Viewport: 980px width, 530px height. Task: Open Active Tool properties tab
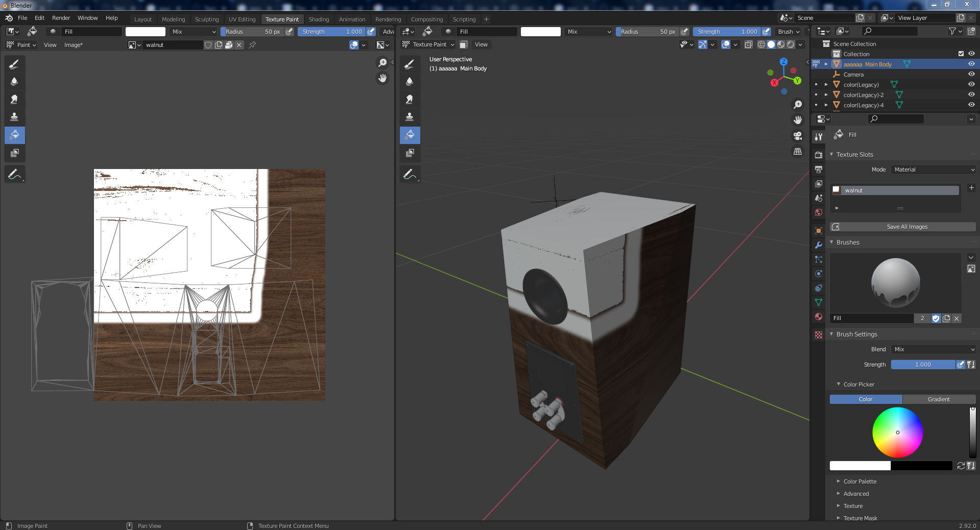pyautogui.click(x=819, y=137)
